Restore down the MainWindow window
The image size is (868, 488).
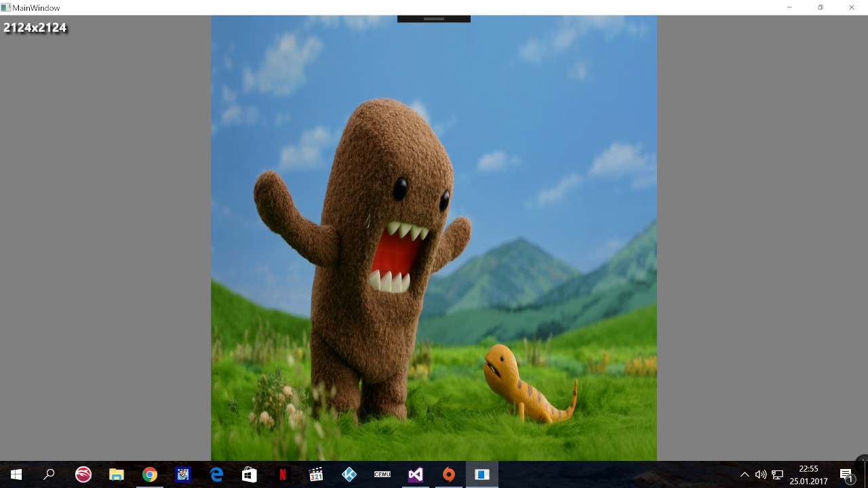click(821, 7)
